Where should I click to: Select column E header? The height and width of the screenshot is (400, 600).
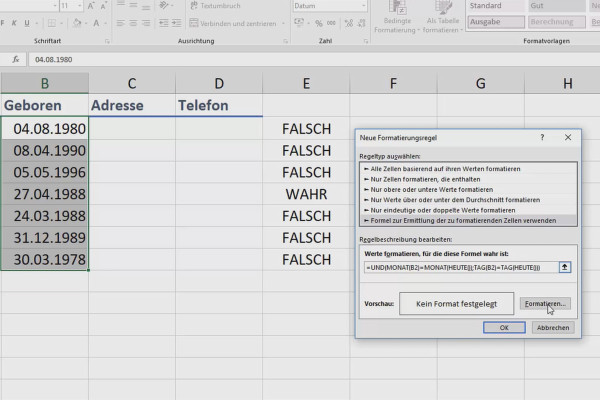tap(306, 83)
